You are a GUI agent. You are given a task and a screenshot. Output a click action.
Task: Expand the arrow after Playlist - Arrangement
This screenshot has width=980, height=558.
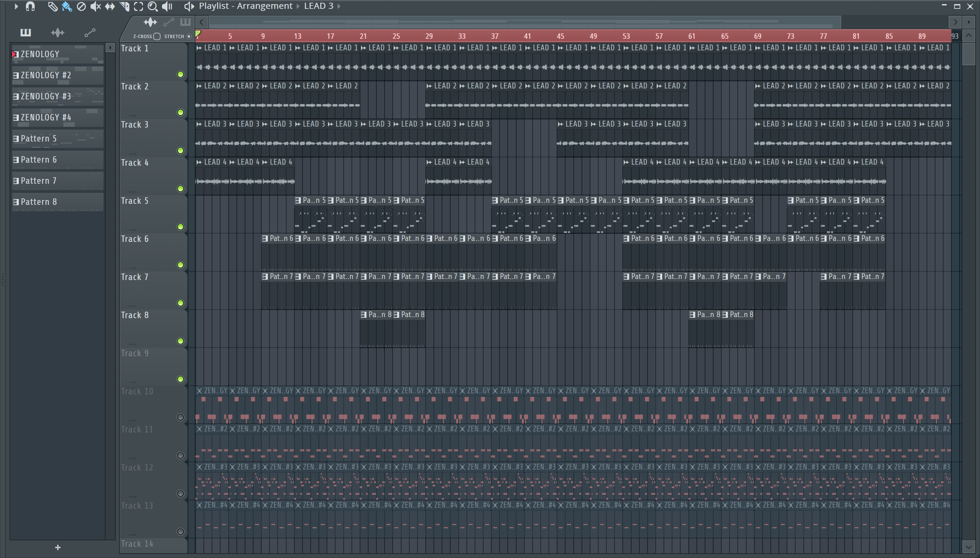click(298, 6)
